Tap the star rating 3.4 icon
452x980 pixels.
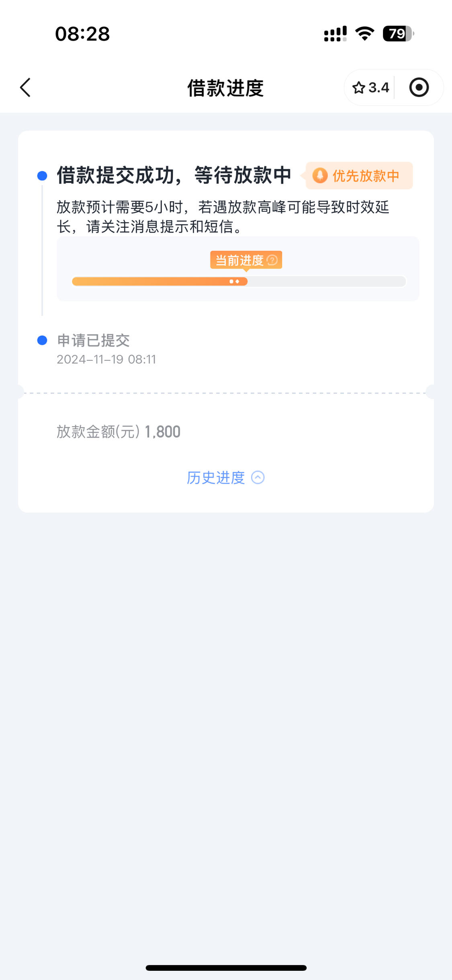click(370, 88)
